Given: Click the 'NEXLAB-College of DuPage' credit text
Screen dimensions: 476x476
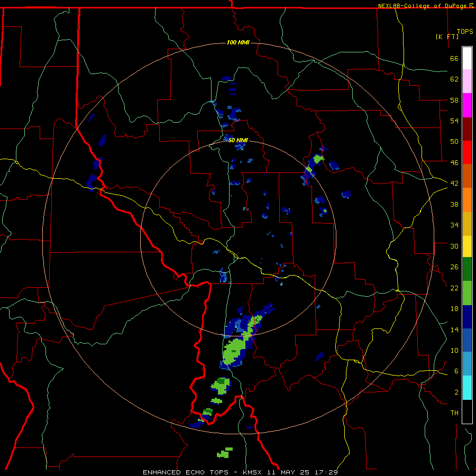Looking at the screenshot, I should [424, 6].
